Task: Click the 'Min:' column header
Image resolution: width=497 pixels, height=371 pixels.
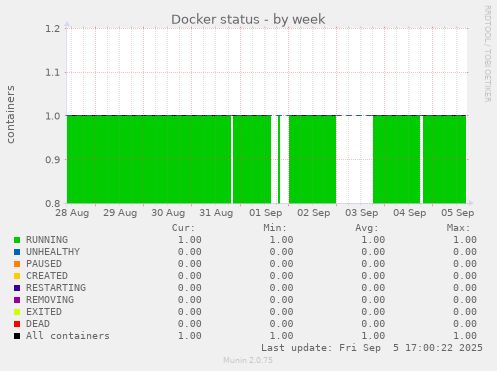Action: (275, 228)
